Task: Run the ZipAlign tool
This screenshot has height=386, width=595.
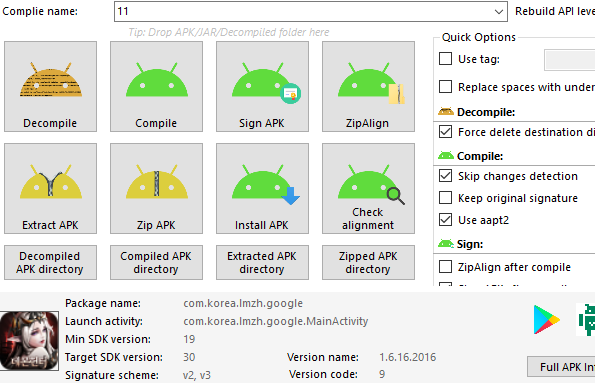Action: pos(368,87)
